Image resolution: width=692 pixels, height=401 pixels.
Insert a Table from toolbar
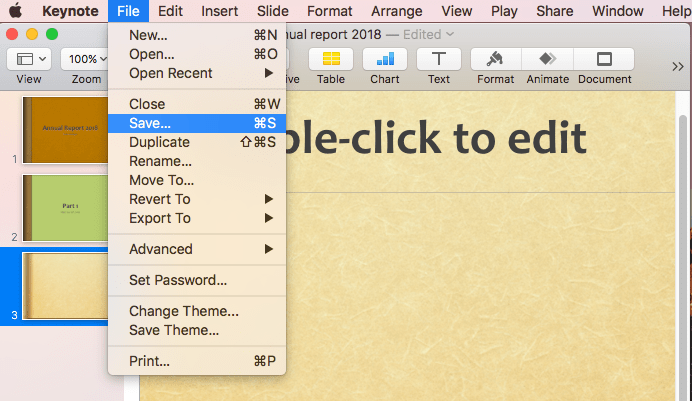331,59
